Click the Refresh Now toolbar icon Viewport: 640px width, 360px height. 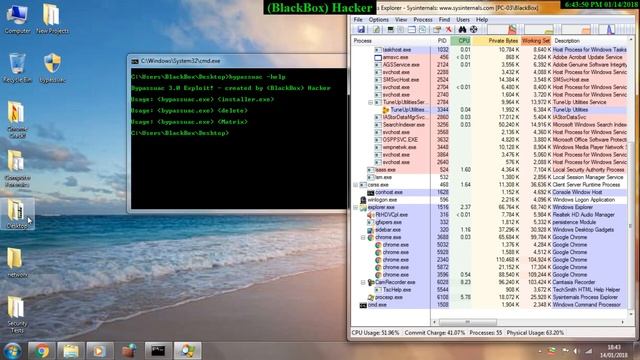pyautogui.click(x=376, y=29)
